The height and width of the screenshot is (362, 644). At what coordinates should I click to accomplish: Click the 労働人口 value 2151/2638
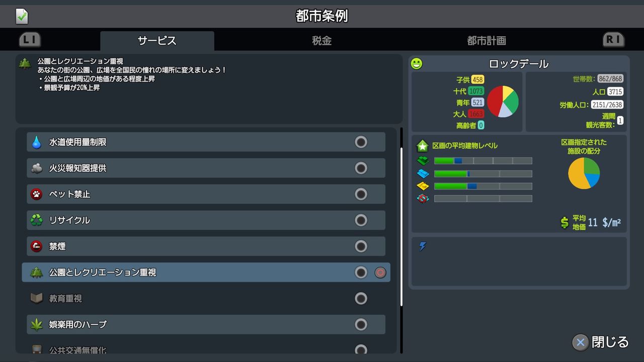607,105
